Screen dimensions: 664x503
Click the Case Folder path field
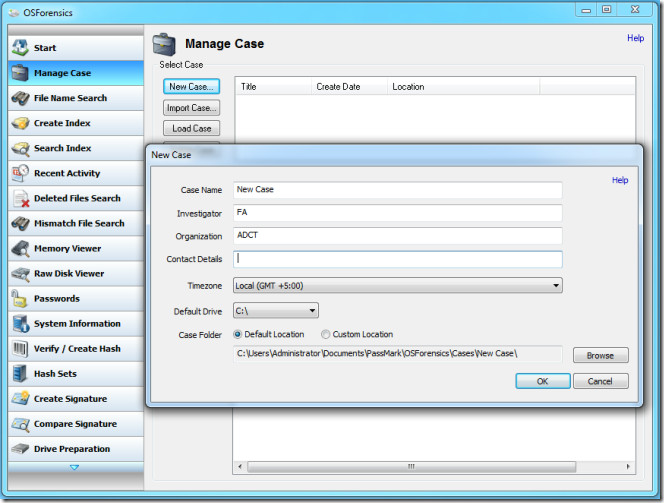coord(398,354)
